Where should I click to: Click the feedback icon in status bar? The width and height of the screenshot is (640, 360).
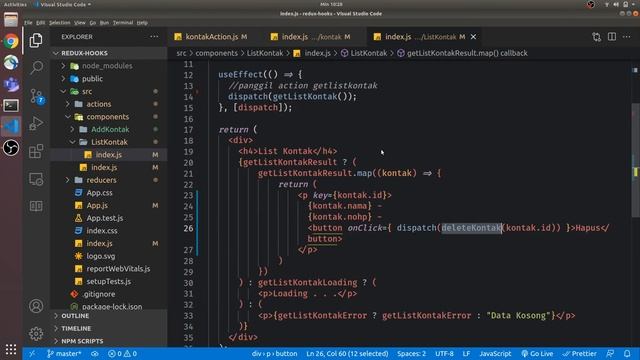[610, 354]
